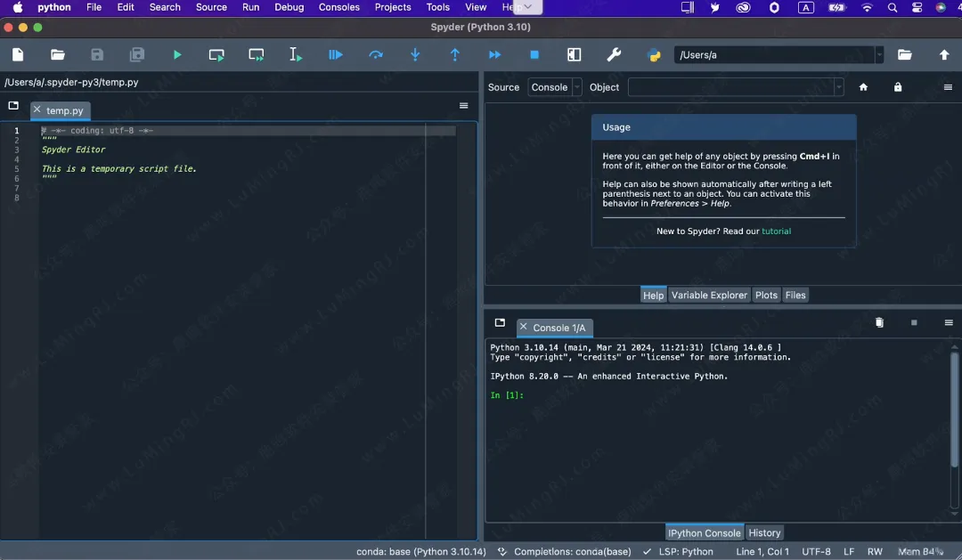Open the Consoles menu in menu bar

pos(338,7)
